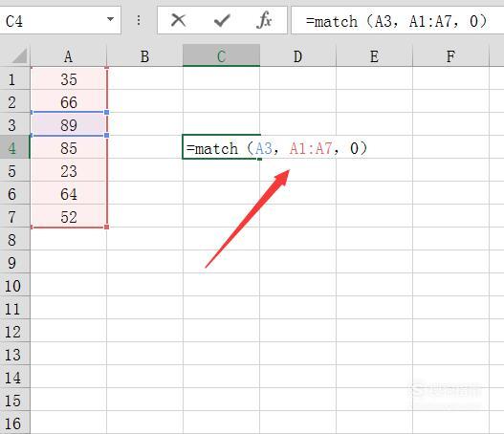Click cell A6 containing 64
Image resolution: width=504 pixels, height=434 pixels.
pos(69,193)
